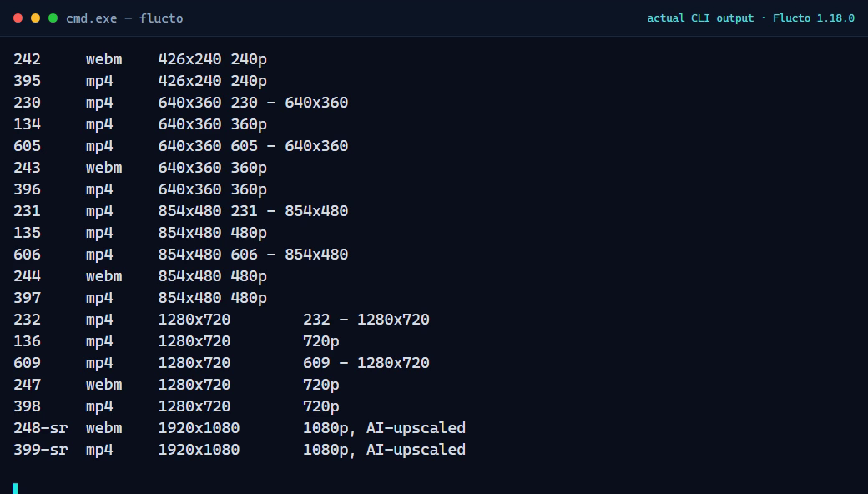Click the "231 – 854x480" description

tap(290, 211)
